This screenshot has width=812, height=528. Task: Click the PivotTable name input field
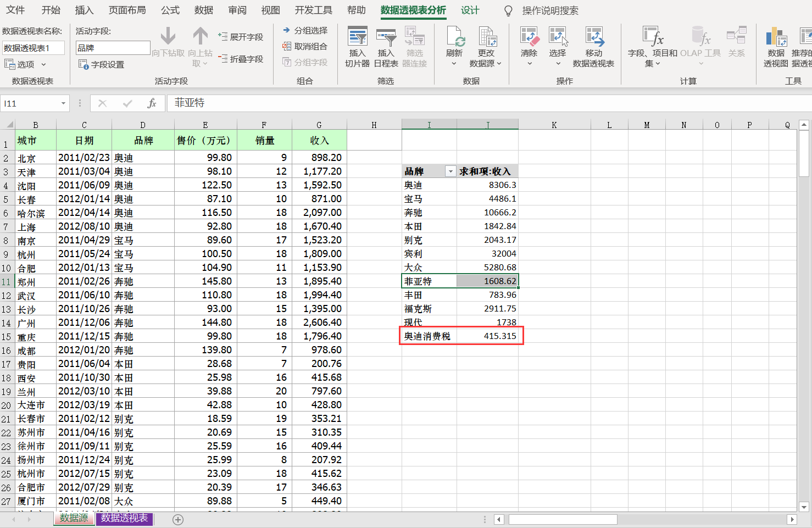pyautogui.click(x=34, y=48)
